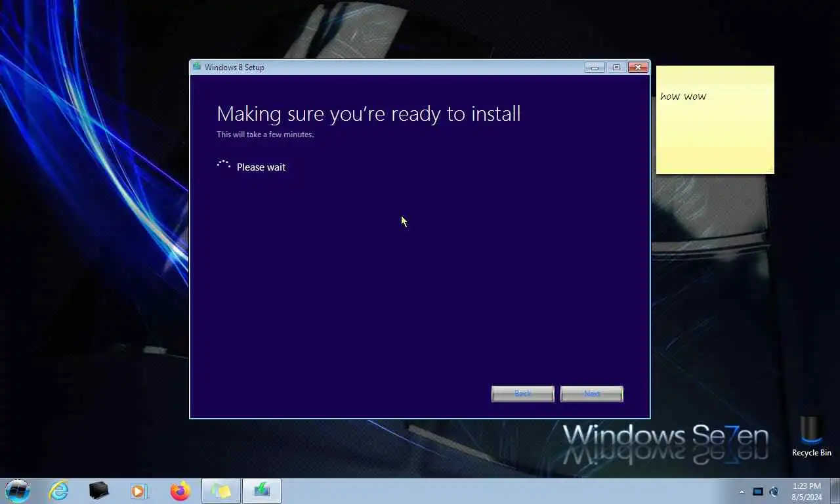
Task: Open the volume tray icon
Action: click(774, 492)
